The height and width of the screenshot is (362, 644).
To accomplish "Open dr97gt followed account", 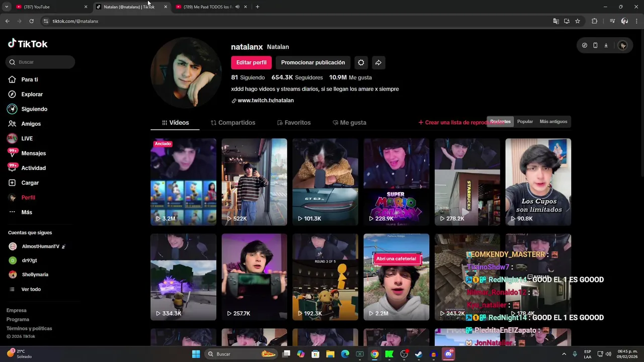I will (x=23, y=260).
